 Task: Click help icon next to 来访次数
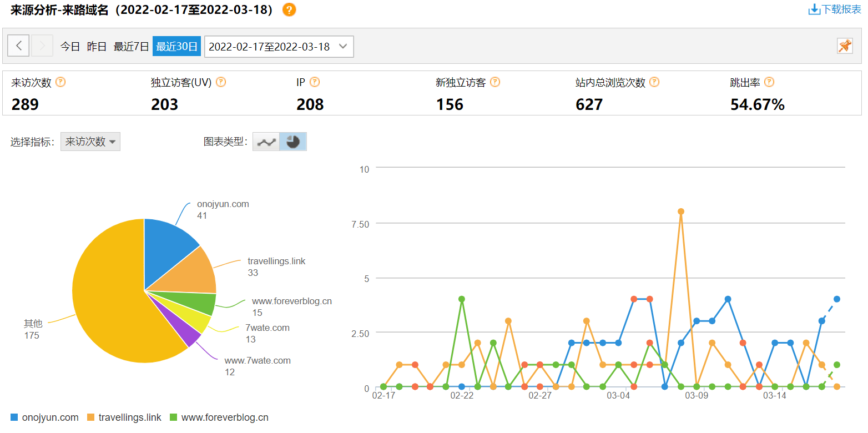coord(60,82)
